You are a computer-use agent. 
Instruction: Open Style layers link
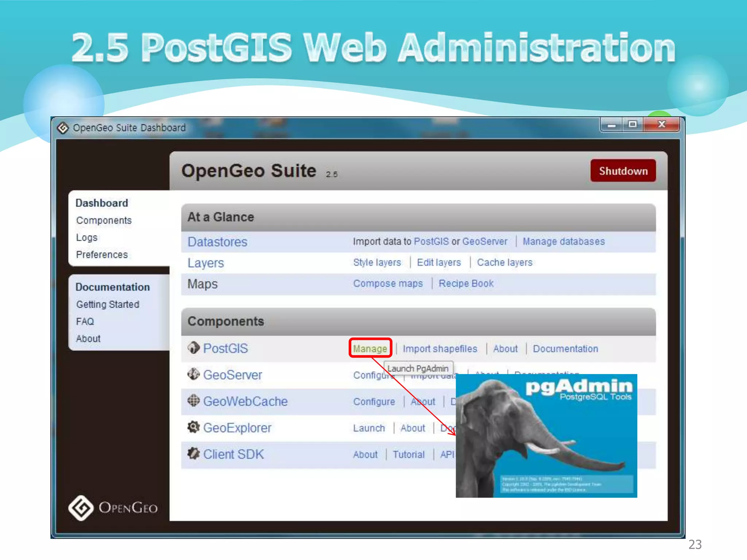pos(377,262)
